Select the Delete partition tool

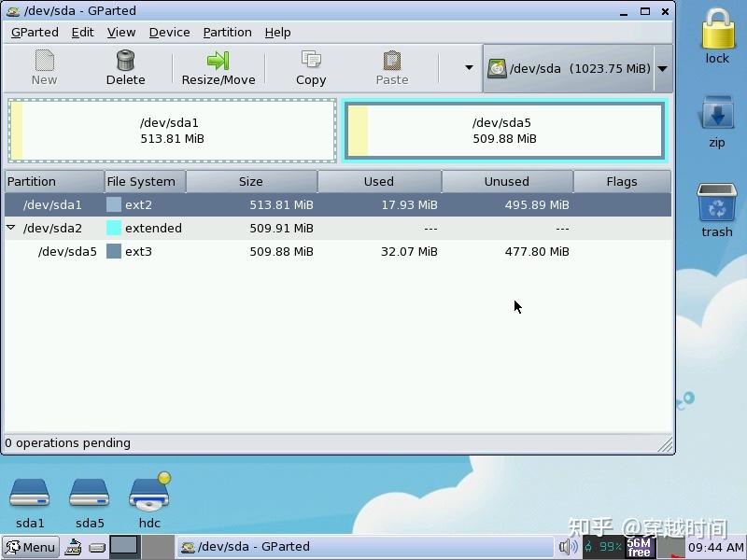tap(125, 65)
